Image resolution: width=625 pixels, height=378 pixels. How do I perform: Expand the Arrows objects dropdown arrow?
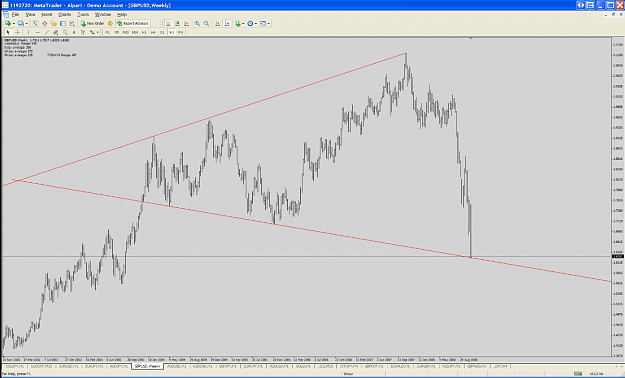point(97,32)
